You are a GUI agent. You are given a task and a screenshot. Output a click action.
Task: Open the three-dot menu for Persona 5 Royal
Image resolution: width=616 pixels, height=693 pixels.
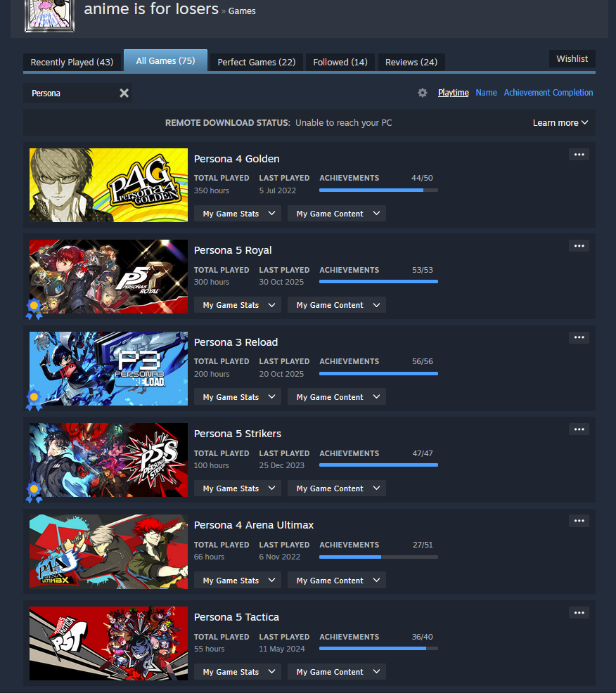(x=579, y=246)
